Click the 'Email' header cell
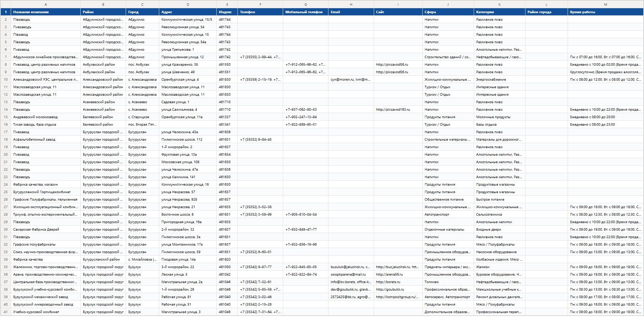 [x=351, y=12]
